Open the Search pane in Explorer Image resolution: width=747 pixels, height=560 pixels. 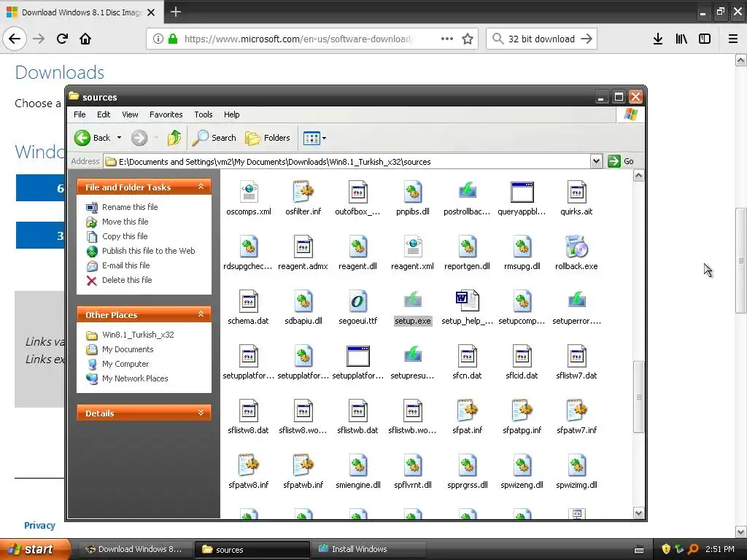pos(214,138)
